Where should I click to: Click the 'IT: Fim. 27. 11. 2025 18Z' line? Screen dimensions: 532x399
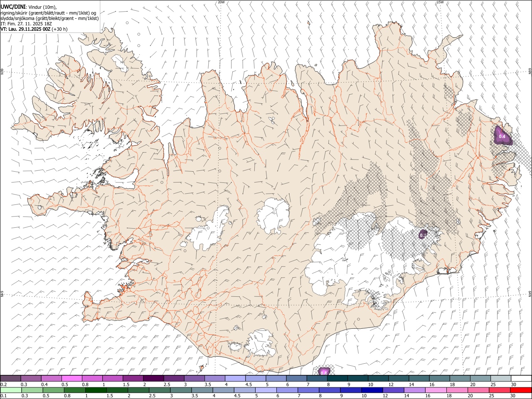coord(25,24)
